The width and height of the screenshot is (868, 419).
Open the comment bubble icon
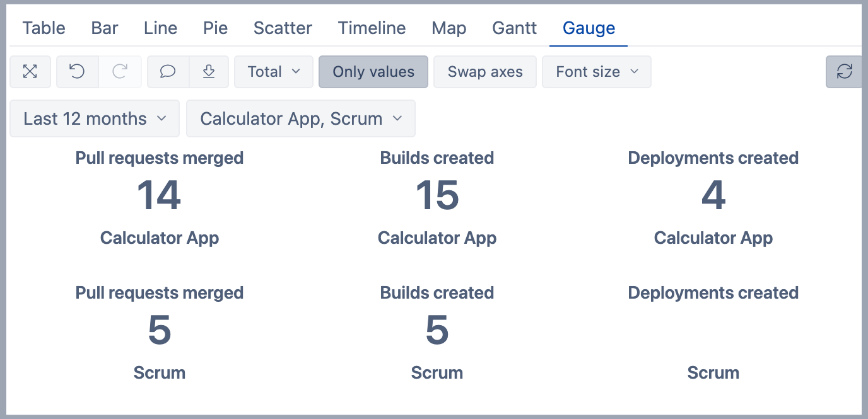pos(168,72)
